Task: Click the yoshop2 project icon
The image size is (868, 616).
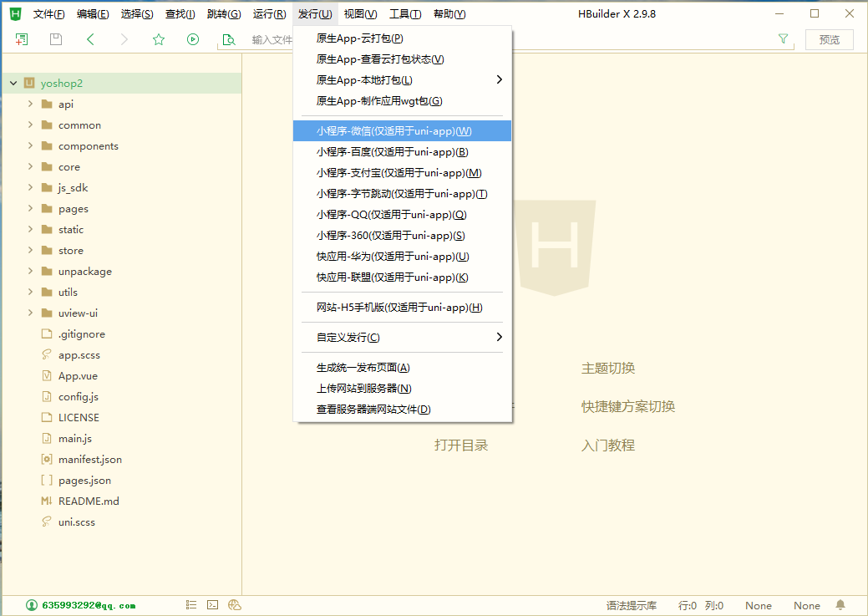Action: tap(29, 83)
